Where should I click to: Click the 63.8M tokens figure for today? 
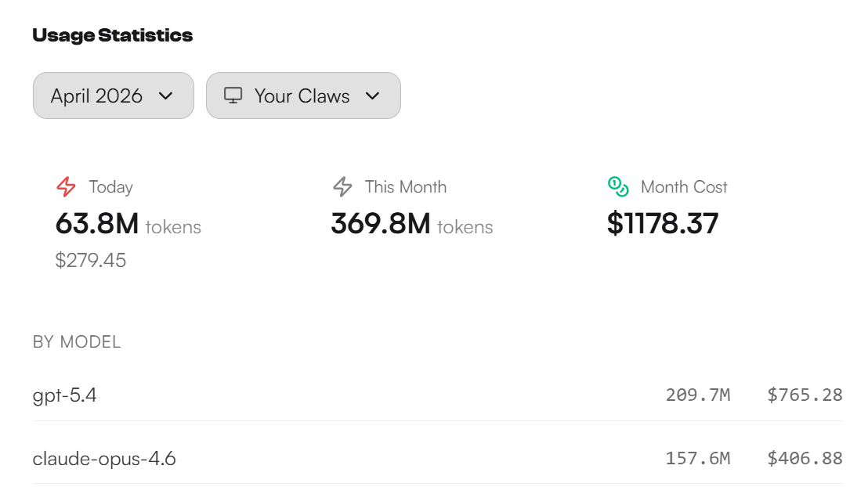tap(96, 224)
